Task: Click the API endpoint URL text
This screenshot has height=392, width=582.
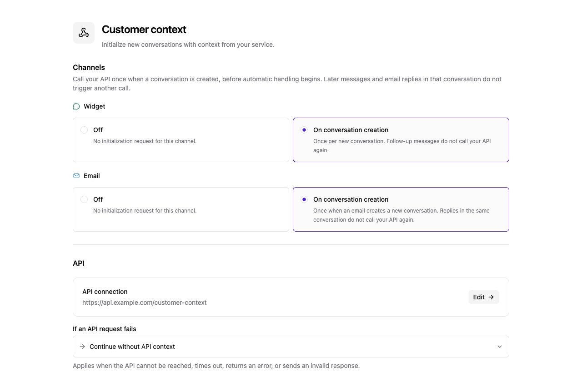Action: tap(145, 303)
